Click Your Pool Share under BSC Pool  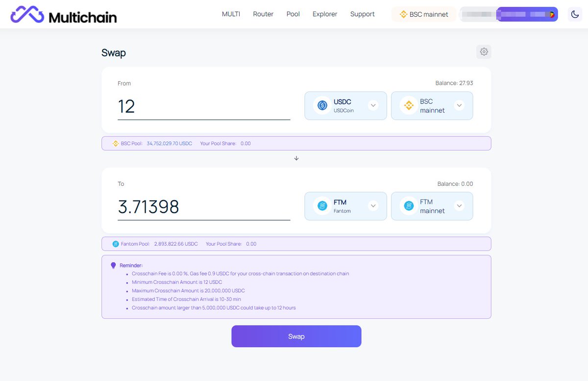(x=225, y=144)
